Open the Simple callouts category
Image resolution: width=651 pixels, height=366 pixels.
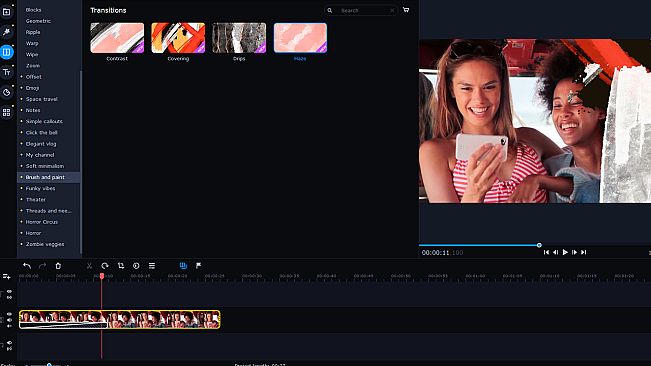click(44, 121)
